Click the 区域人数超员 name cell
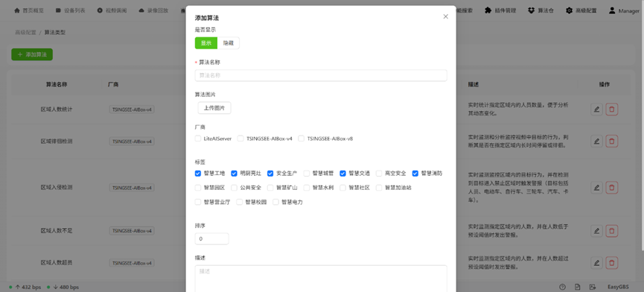Image resolution: width=644 pixels, height=292 pixels. (57, 262)
